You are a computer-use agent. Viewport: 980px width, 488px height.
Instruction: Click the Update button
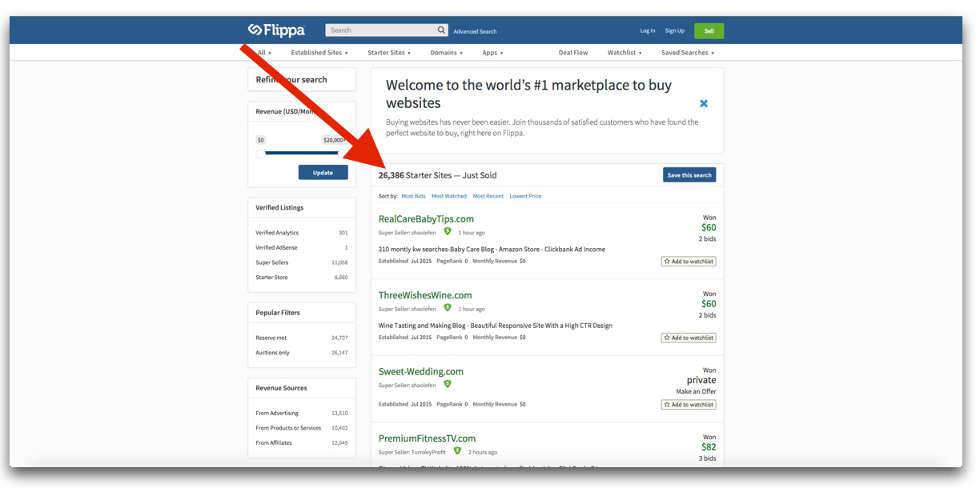(x=323, y=173)
